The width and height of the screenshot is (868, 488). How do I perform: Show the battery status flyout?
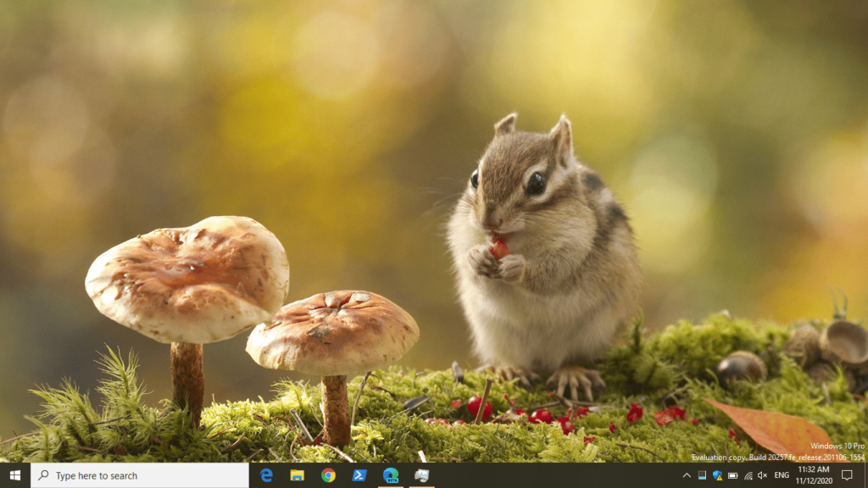(732, 475)
